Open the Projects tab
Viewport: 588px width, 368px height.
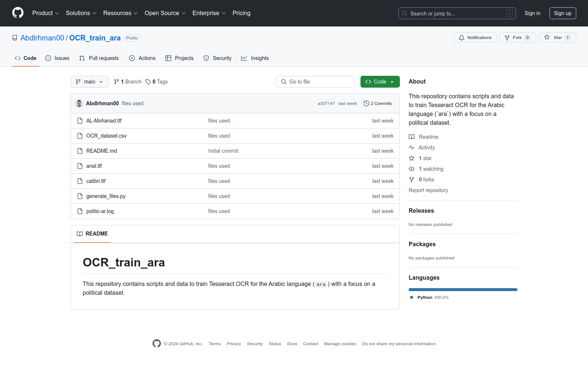click(179, 58)
